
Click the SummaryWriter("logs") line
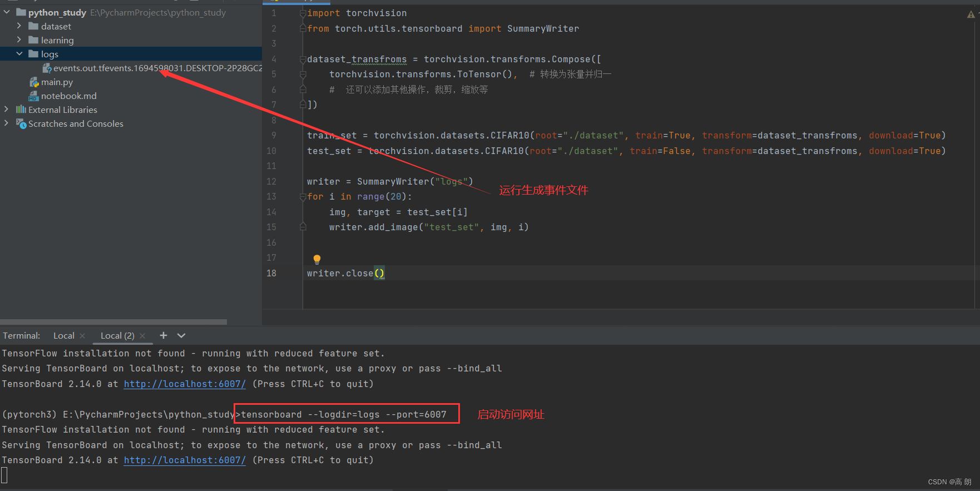390,181
